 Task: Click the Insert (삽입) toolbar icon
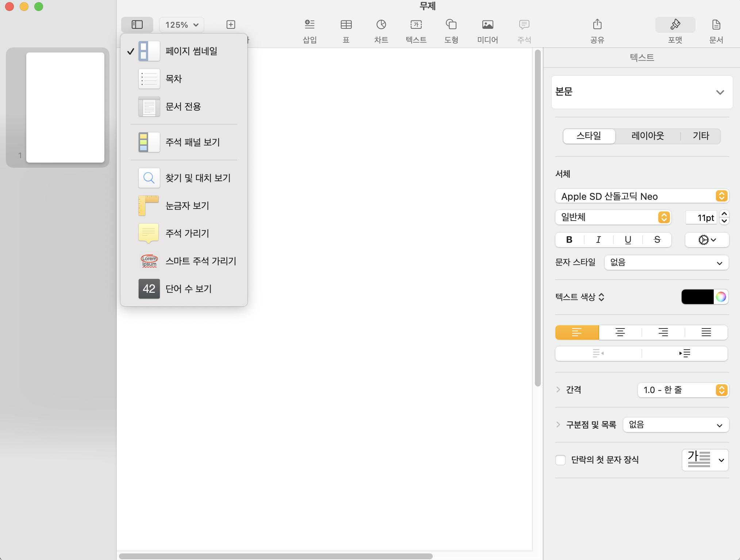[309, 25]
